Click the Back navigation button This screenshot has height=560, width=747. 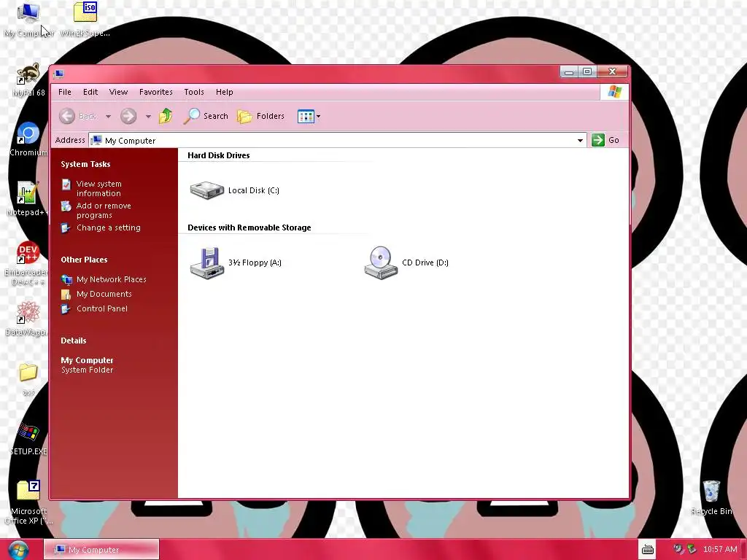pyautogui.click(x=78, y=116)
